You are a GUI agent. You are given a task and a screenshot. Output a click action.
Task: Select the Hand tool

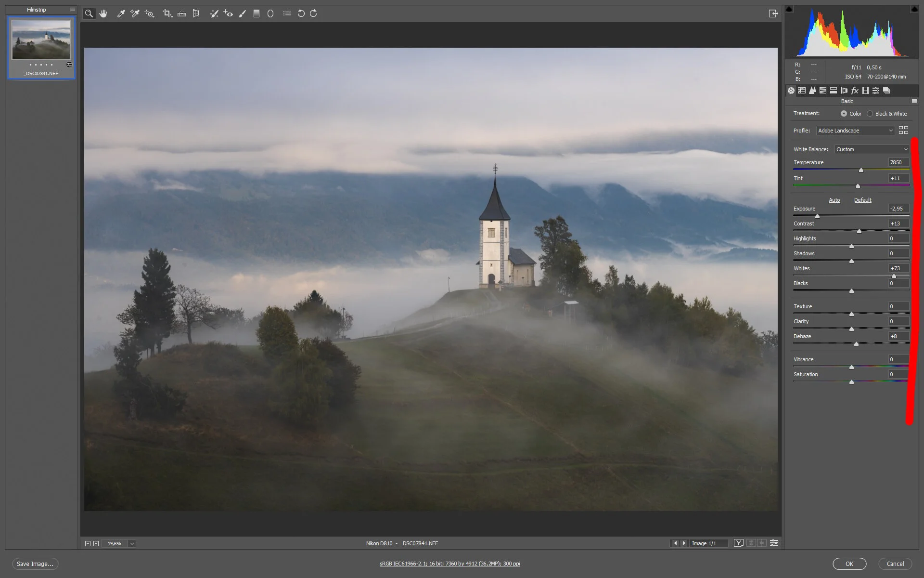pyautogui.click(x=103, y=13)
